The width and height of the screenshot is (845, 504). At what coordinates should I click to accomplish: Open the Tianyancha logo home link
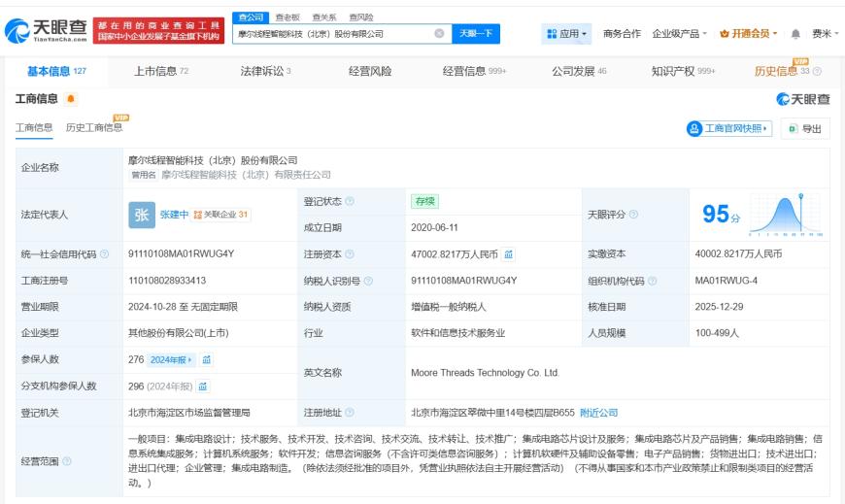tap(46, 31)
